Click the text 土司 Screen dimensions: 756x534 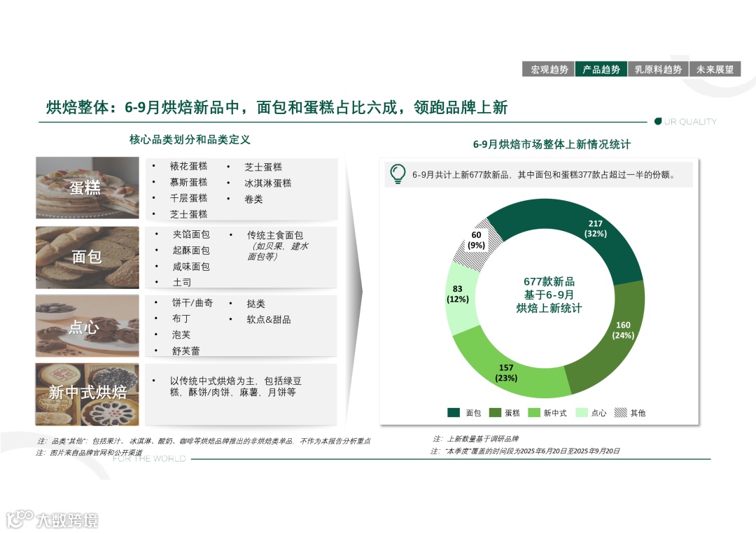click(182, 283)
